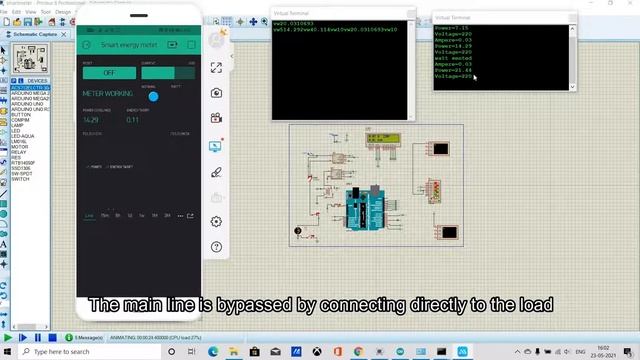640x360 pixels.
Task: Click the Home page toolbar icon
Action: pyautogui.click(x=52, y=22)
